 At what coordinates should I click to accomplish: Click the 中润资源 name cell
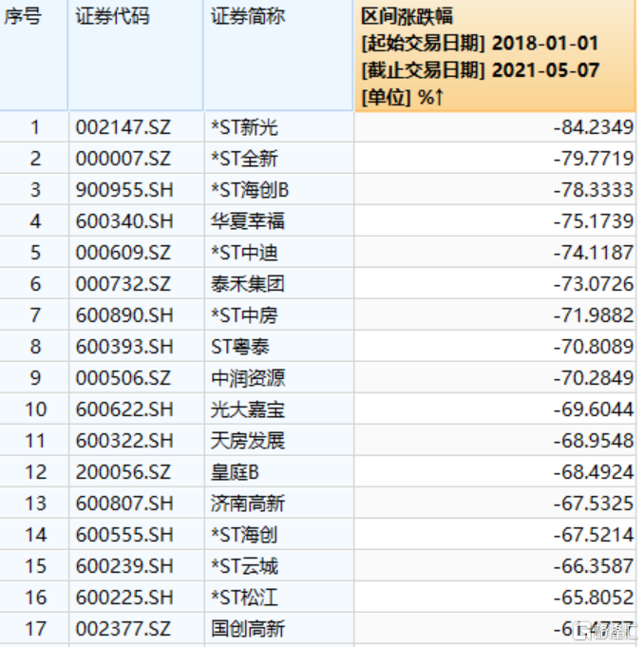[248, 378]
